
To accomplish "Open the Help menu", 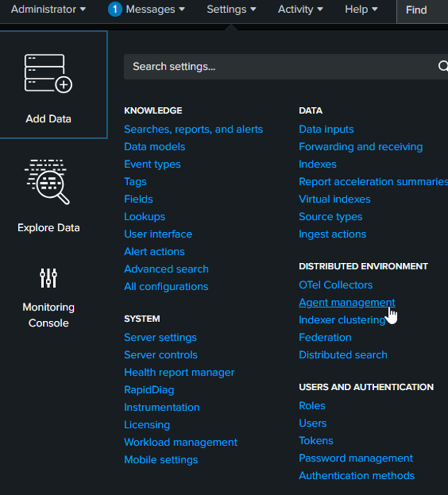I will 361,9.
